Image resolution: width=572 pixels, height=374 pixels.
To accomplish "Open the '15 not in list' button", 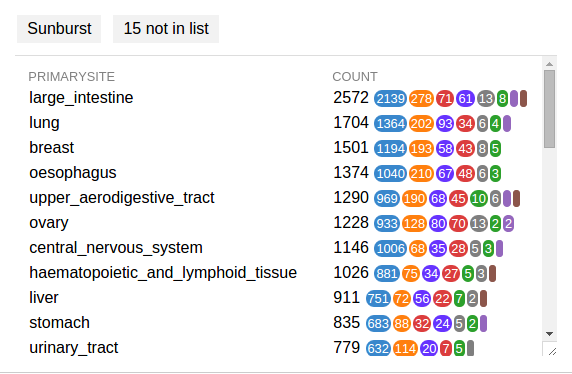I will (166, 29).
